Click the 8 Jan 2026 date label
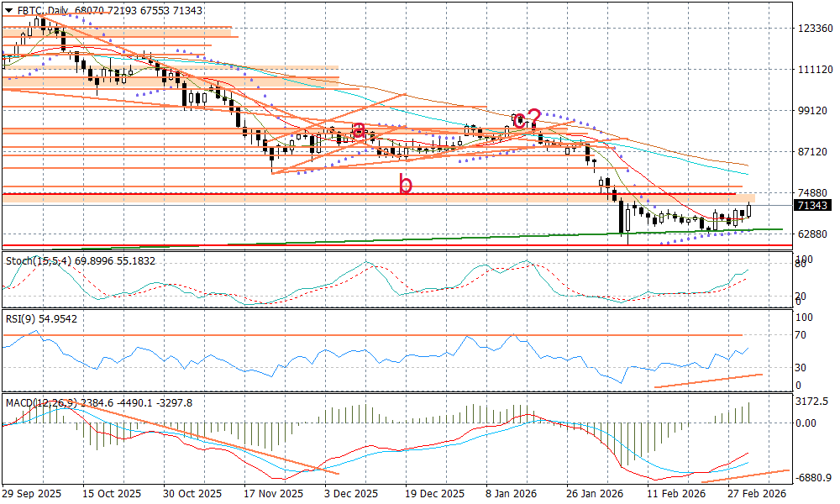840x504 pixels. 512,494
